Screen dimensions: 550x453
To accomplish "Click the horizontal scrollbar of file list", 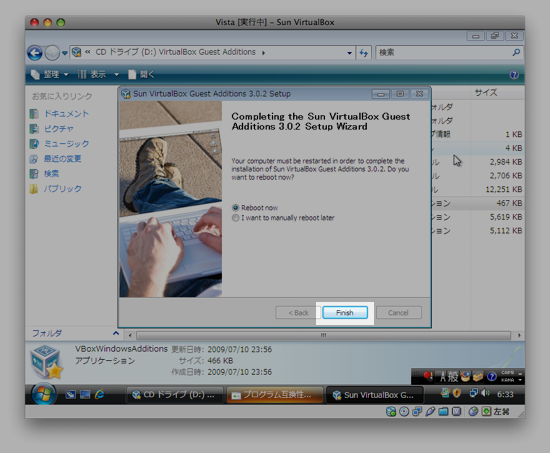I will click(x=323, y=335).
